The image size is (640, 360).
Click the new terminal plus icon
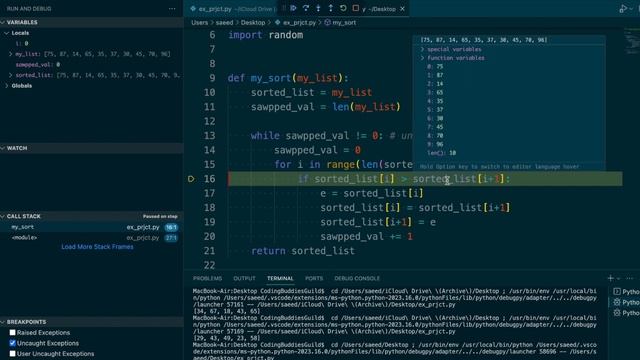click(610, 278)
